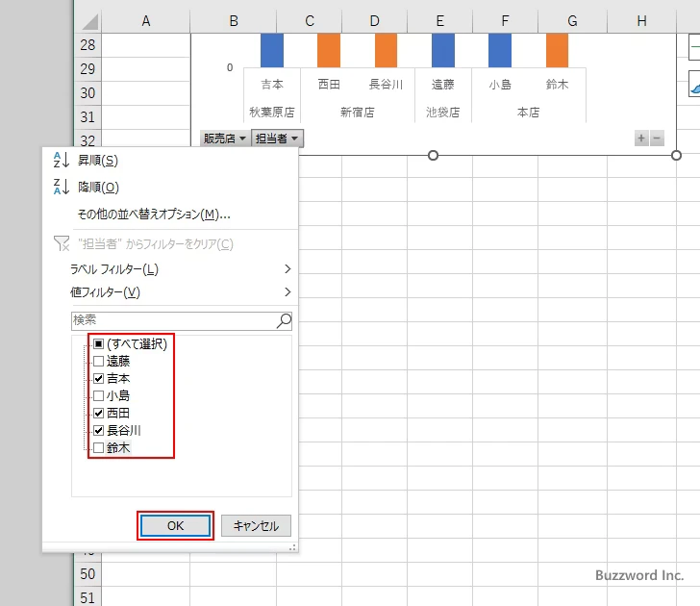Select row 28 header
The image size is (700, 606).
(87, 45)
